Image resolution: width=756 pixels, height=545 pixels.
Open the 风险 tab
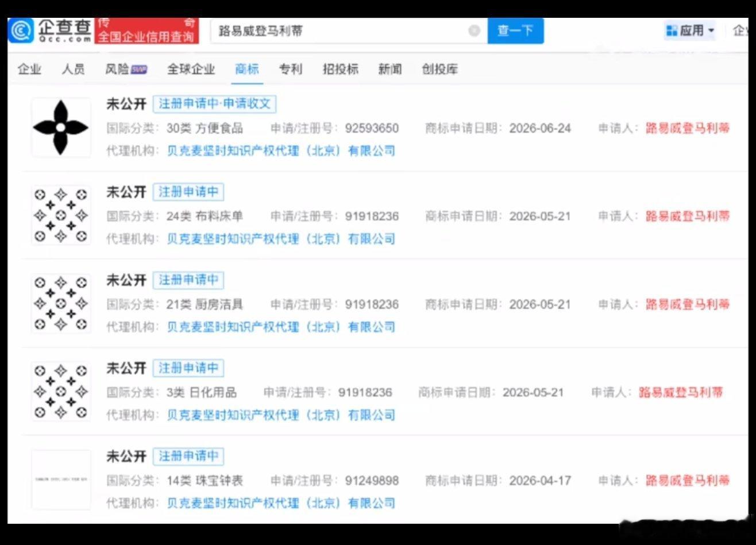126,69
